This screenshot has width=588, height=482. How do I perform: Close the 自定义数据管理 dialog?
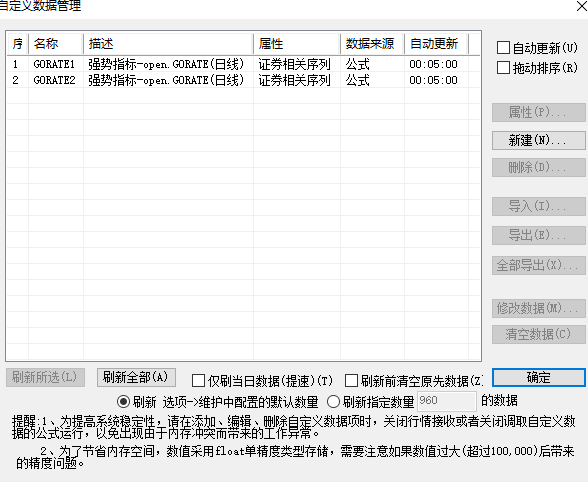coord(582,6)
